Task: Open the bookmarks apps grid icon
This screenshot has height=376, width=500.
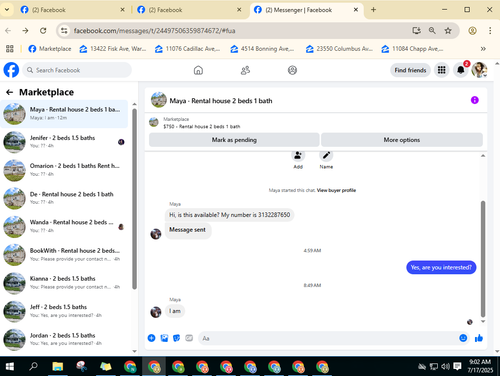Action: click(10, 49)
